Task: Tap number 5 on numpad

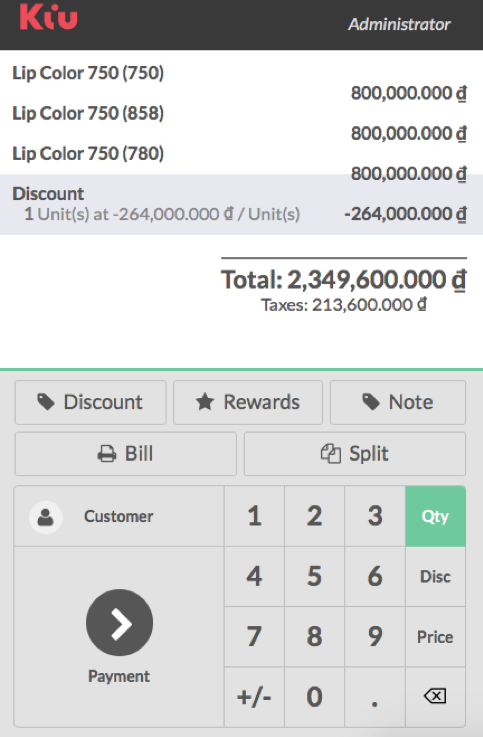Action: (x=314, y=577)
